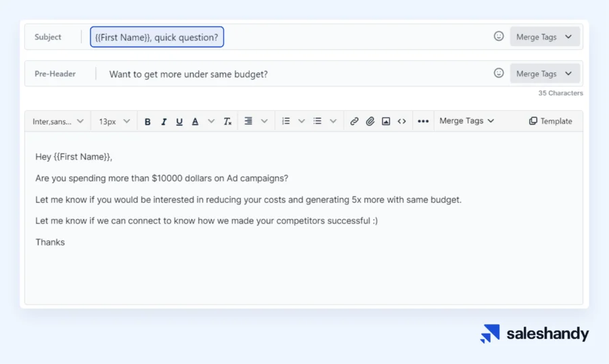The width and height of the screenshot is (609, 364).
Task: Toggle italic text formatting
Action: click(x=164, y=122)
